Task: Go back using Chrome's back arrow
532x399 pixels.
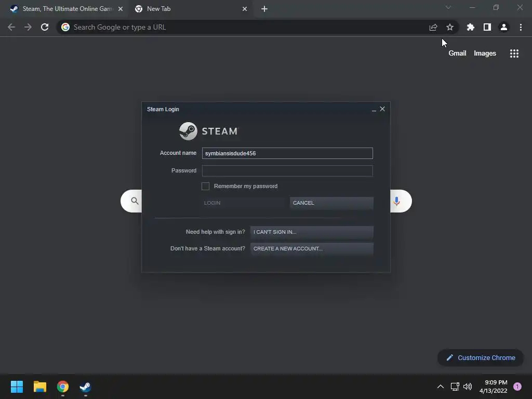Action: (x=11, y=27)
